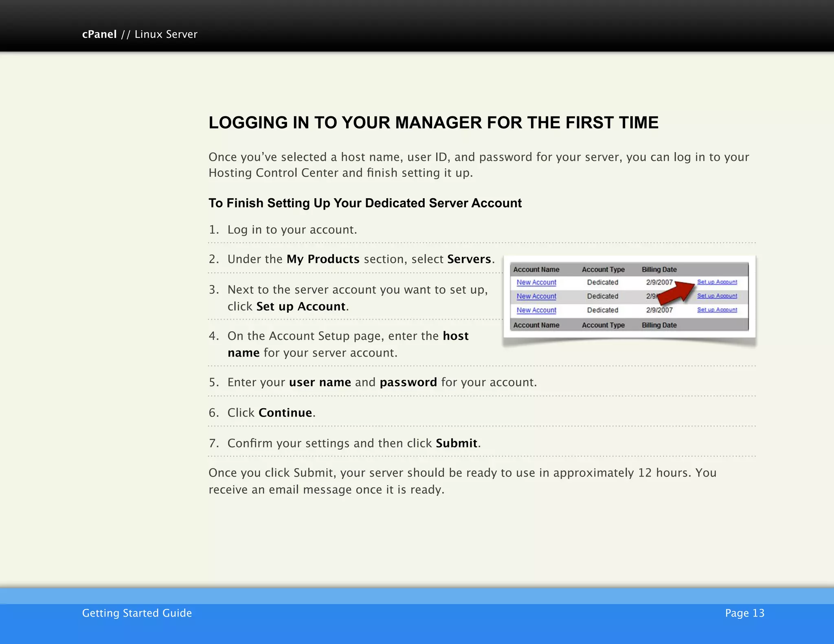Click Set up Account in the first row

717,282
